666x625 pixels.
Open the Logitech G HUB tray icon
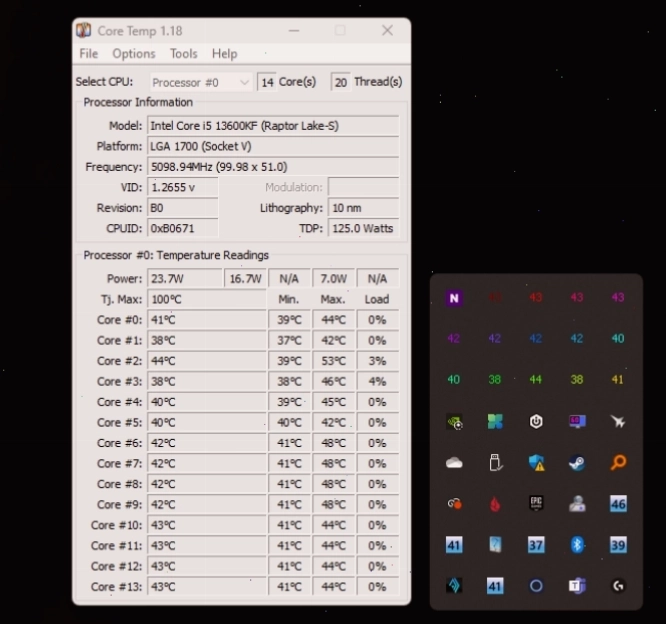pos(618,586)
